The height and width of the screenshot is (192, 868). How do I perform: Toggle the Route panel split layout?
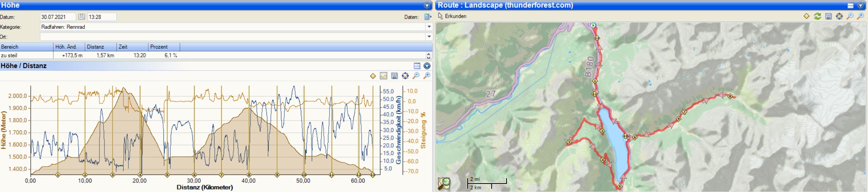click(851, 5)
